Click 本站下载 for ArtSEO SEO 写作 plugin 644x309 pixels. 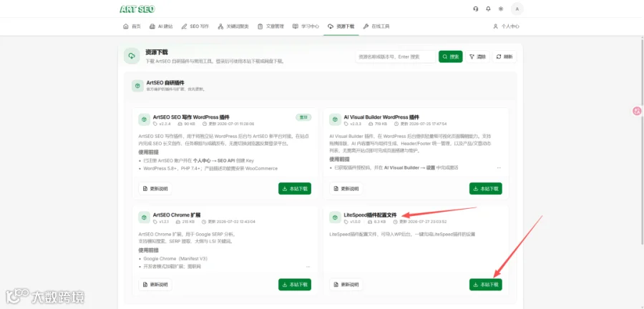point(295,189)
